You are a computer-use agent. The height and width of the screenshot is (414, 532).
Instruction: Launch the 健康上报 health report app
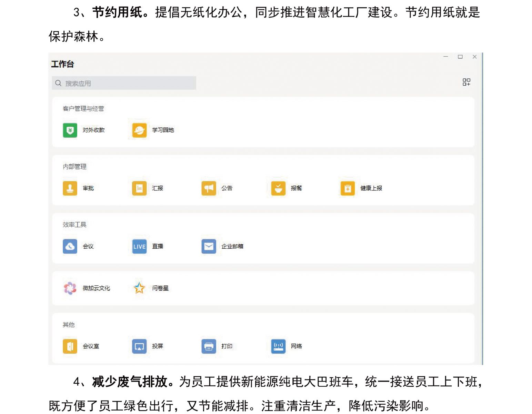[x=348, y=188]
